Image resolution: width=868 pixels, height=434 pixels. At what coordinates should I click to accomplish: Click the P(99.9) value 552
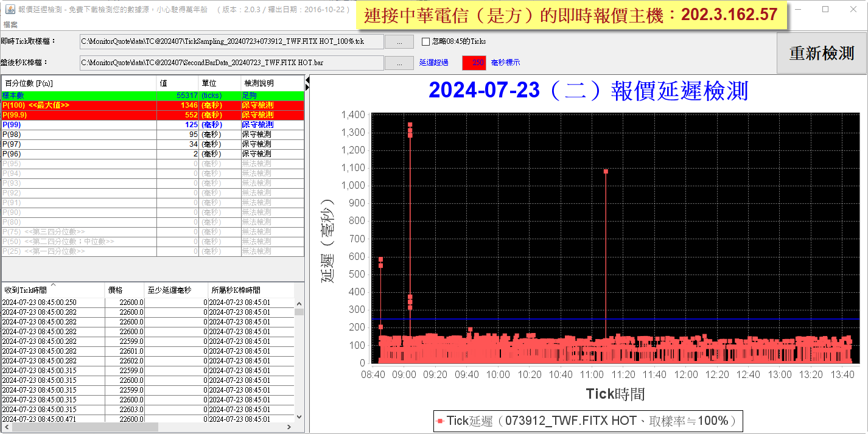pos(192,115)
